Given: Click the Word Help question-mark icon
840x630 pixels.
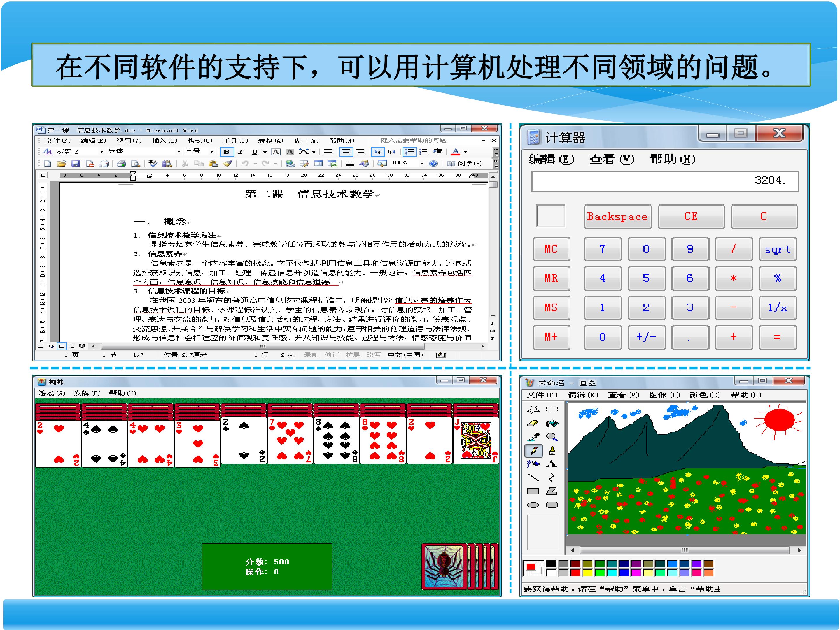Looking at the screenshot, I should pos(433,164).
